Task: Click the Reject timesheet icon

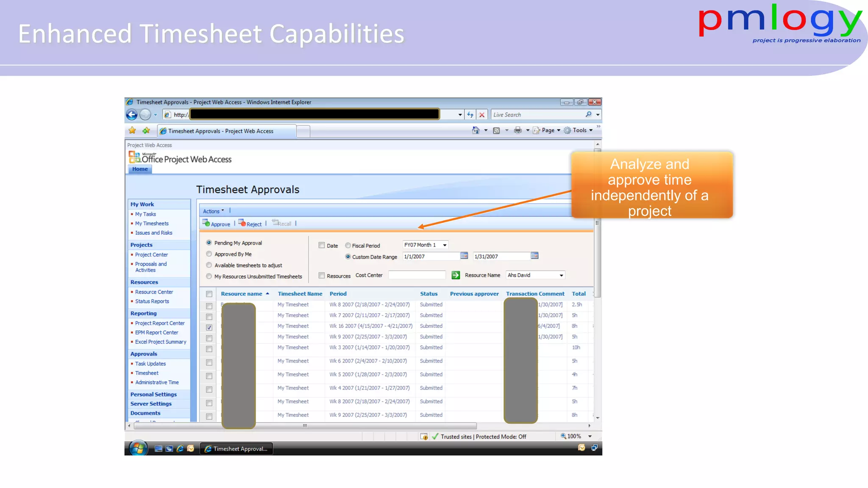Action: tap(242, 223)
